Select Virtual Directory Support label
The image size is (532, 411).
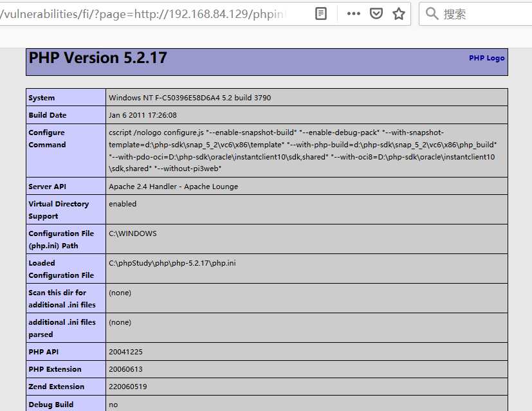[x=59, y=210]
